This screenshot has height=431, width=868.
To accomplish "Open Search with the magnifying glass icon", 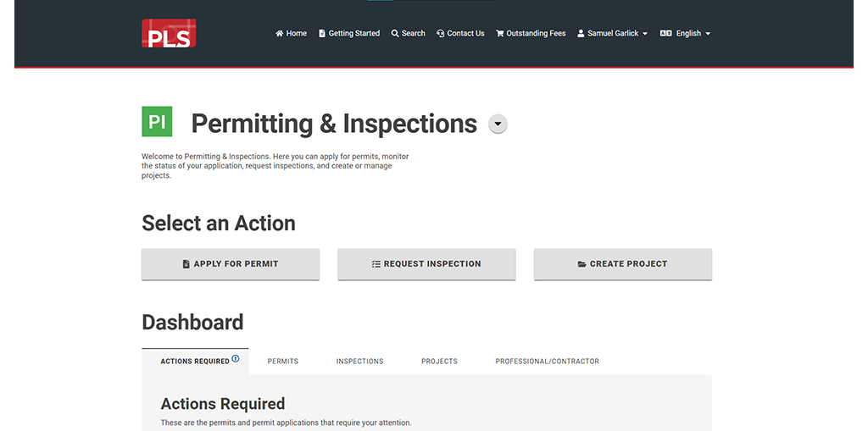I will click(395, 34).
